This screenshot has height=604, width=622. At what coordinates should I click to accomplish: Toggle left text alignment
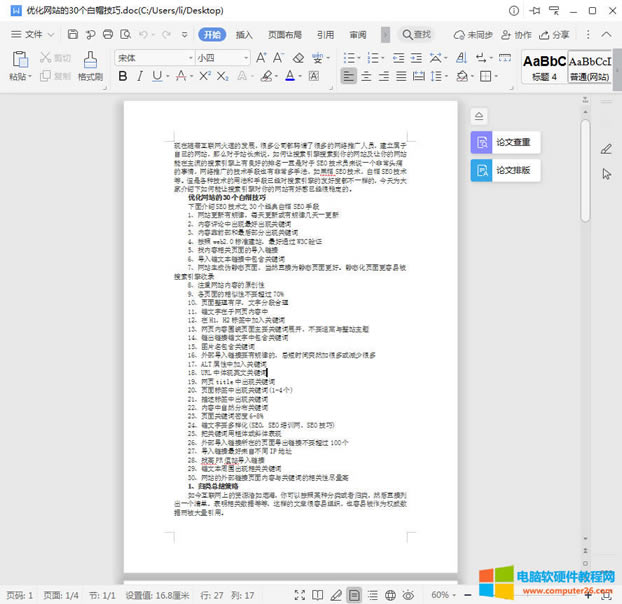tap(349, 76)
